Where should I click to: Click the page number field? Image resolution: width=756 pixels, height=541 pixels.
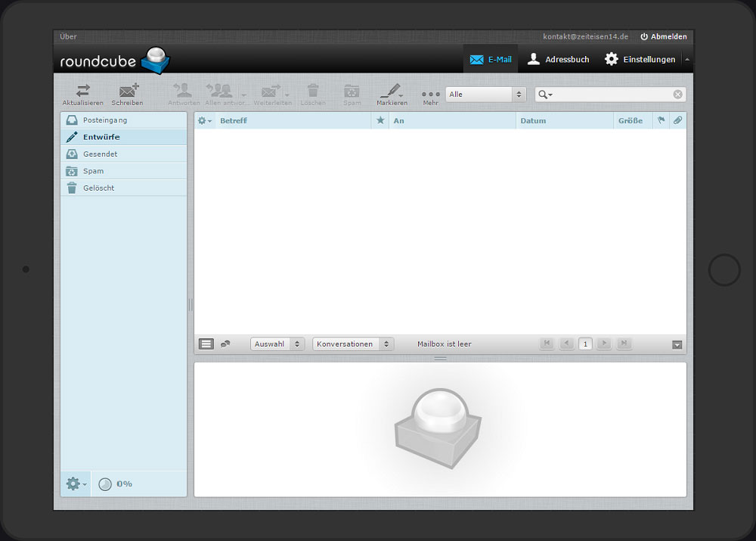point(585,344)
